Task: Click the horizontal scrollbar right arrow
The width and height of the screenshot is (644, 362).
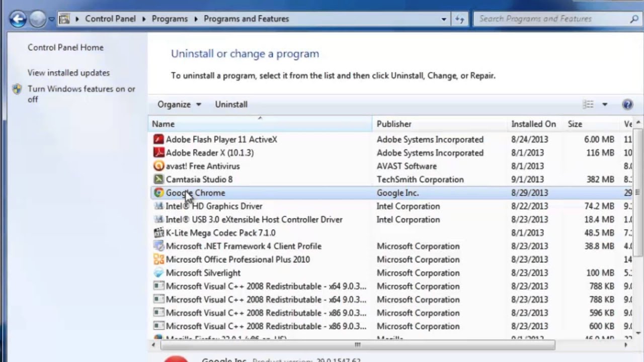Action: [625, 345]
